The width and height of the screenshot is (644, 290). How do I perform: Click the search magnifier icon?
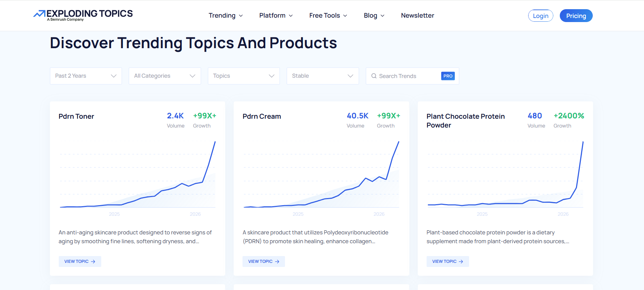[374, 76]
